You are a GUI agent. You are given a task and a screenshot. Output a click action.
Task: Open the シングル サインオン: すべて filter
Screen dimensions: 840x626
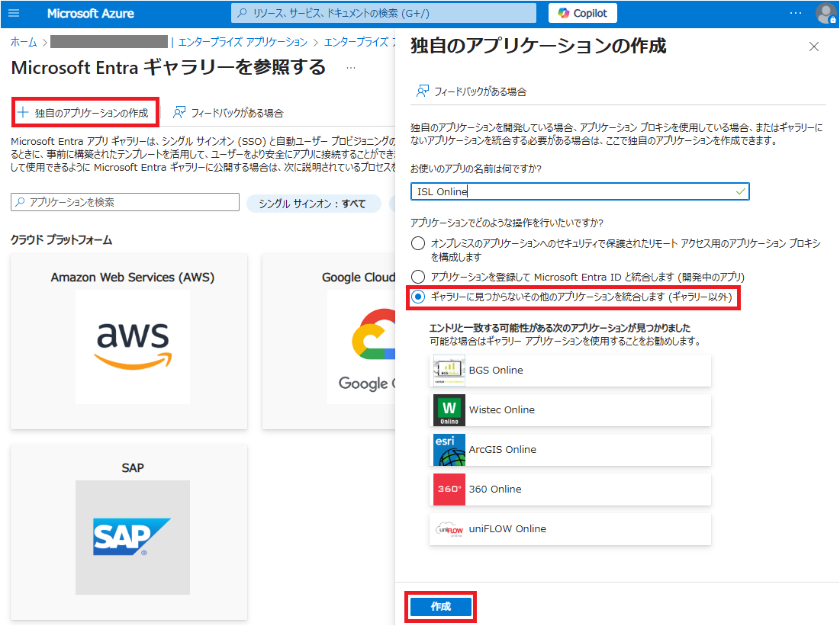pyautogui.click(x=313, y=204)
